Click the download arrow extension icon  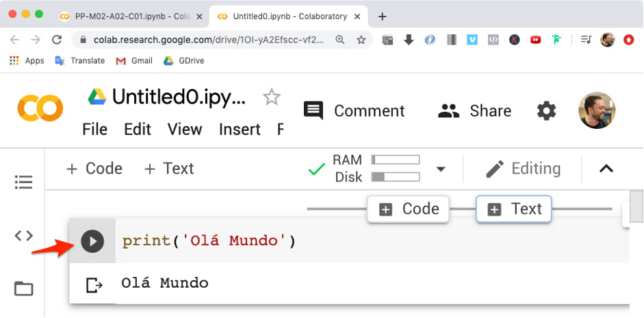[409, 40]
